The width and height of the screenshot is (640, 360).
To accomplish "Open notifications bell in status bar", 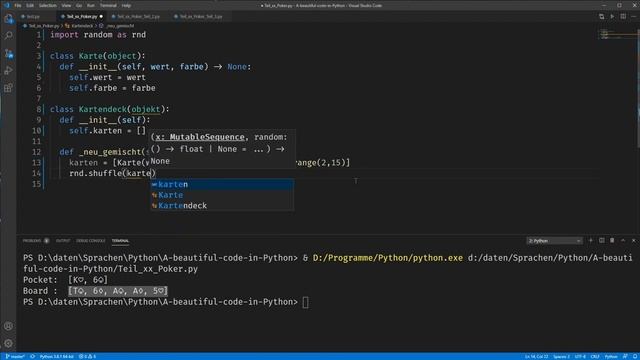I will [635, 356].
